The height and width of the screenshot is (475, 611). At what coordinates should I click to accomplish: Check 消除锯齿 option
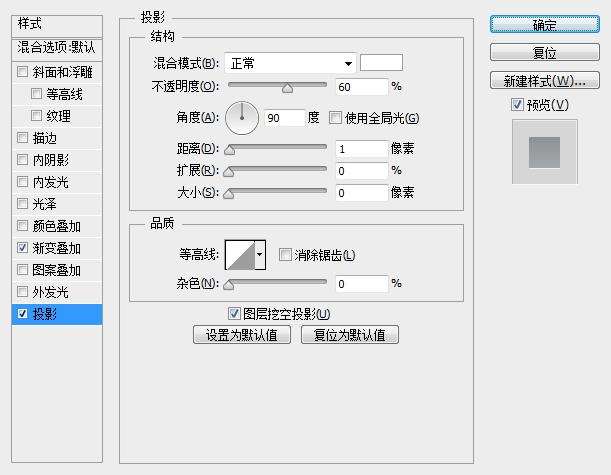pos(285,254)
